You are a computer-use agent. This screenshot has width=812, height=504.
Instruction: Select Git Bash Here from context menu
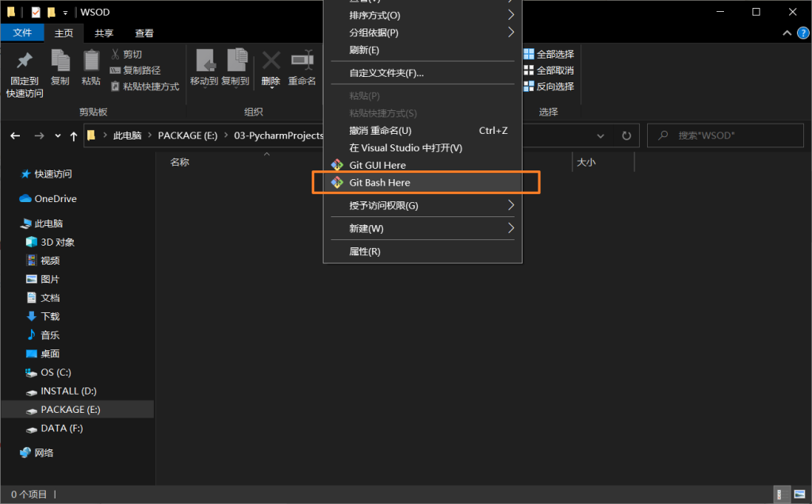point(381,182)
